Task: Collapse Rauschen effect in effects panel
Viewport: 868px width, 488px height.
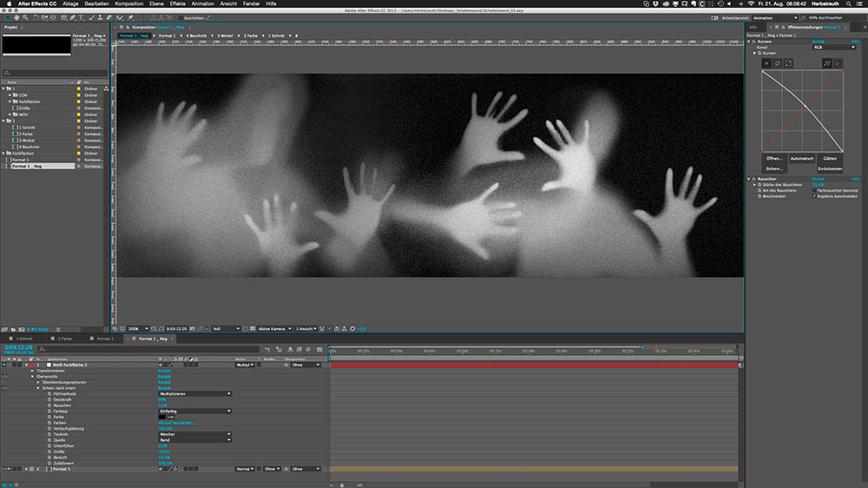Action: point(748,179)
